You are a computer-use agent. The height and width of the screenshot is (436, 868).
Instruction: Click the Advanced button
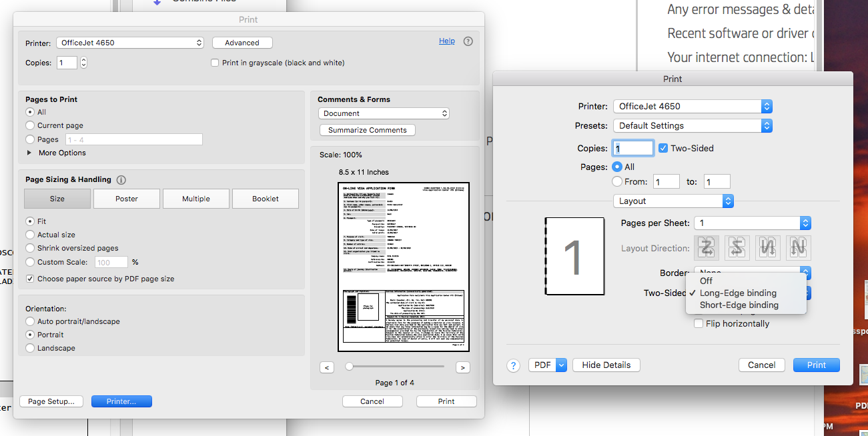[242, 43]
